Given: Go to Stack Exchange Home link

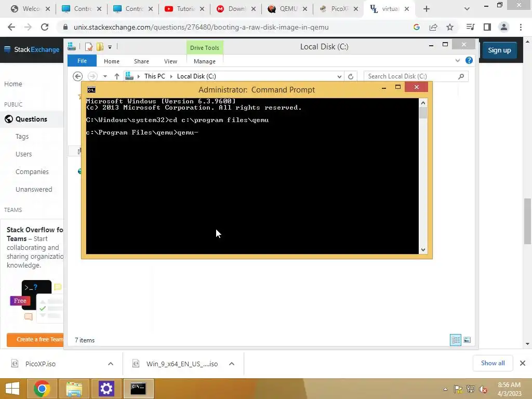Looking at the screenshot, I should coord(13,84).
